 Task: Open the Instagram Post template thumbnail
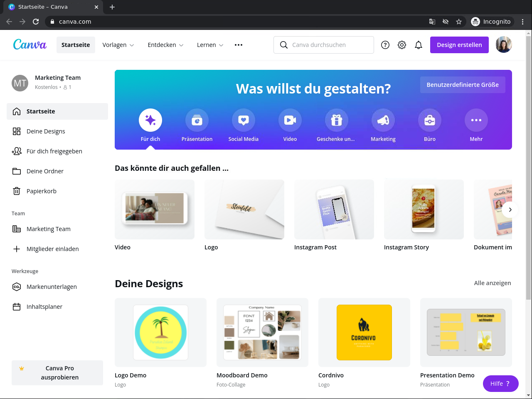[334, 209]
